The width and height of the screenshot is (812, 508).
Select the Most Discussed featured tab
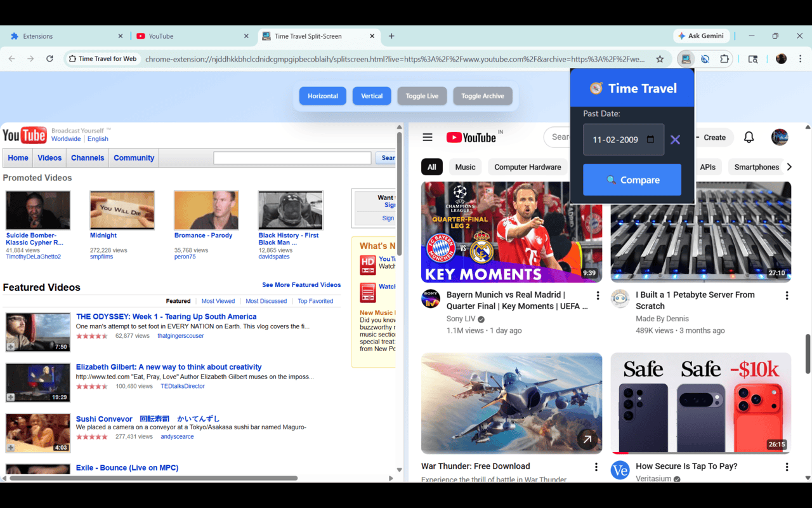tap(266, 301)
